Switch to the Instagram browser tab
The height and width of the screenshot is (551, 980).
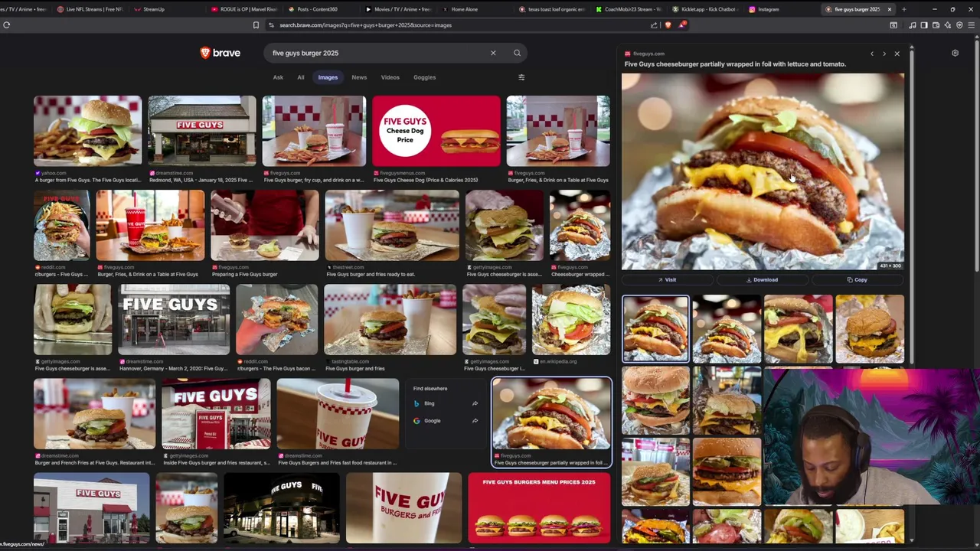[x=781, y=9]
